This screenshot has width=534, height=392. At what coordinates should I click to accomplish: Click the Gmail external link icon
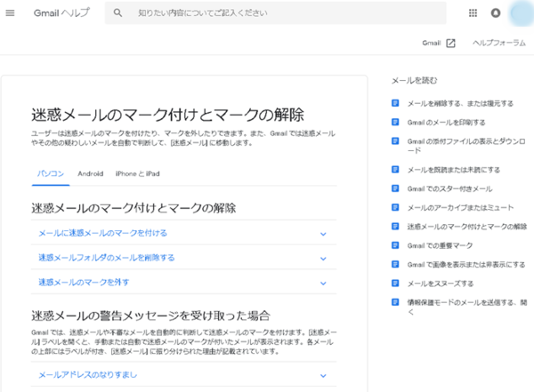point(450,43)
